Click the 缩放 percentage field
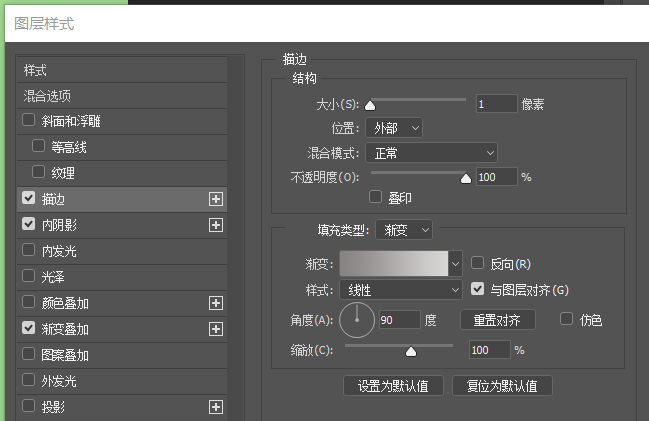 (490, 350)
